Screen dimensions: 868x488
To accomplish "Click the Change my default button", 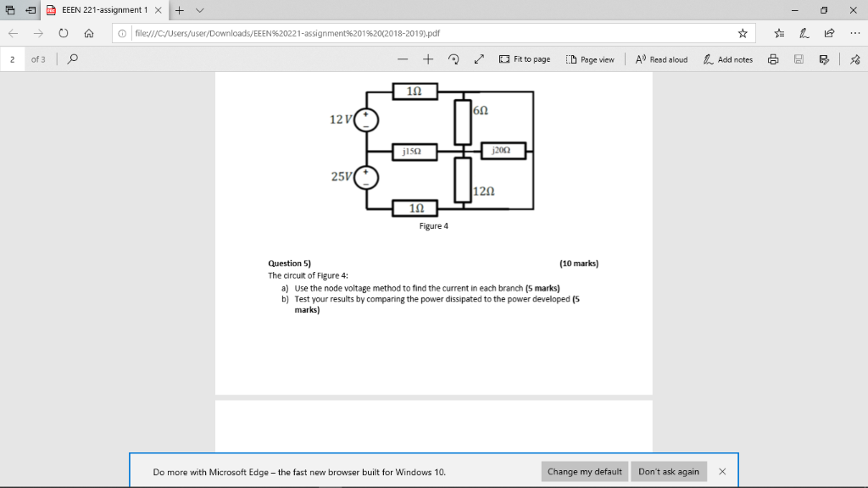I will 584,471.
